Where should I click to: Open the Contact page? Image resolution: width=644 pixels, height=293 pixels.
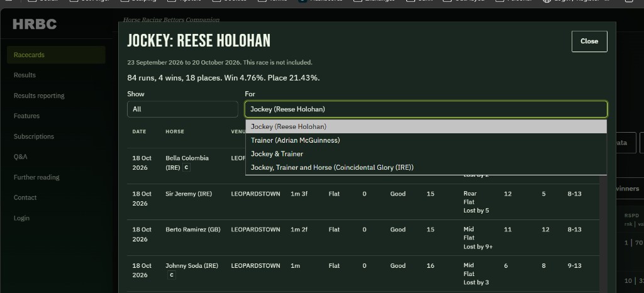pyautogui.click(x=25, y=197)
